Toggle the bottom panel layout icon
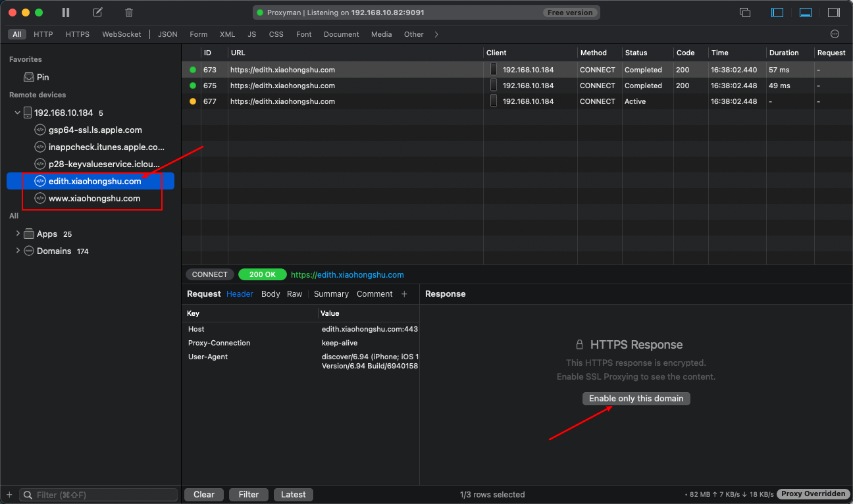Screen dimensions: 853x504 click(806, 13)
